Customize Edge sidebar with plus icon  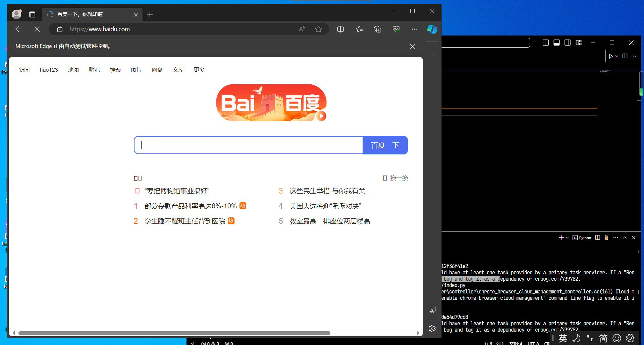[432, 55]
